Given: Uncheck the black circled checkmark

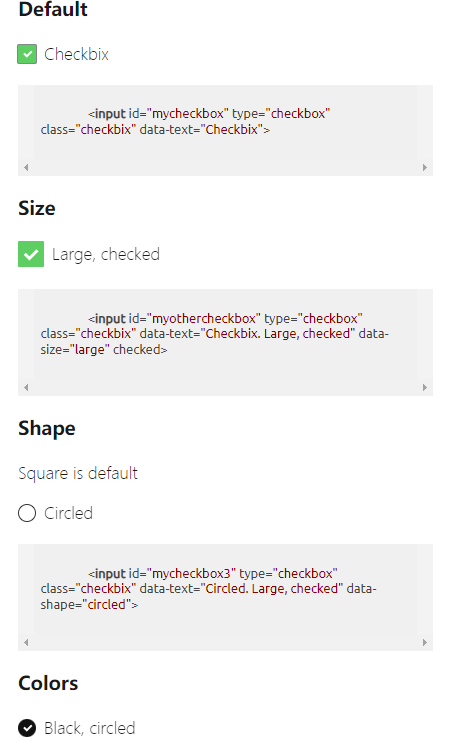Looking at the screenshot, I should coord(27,728).
